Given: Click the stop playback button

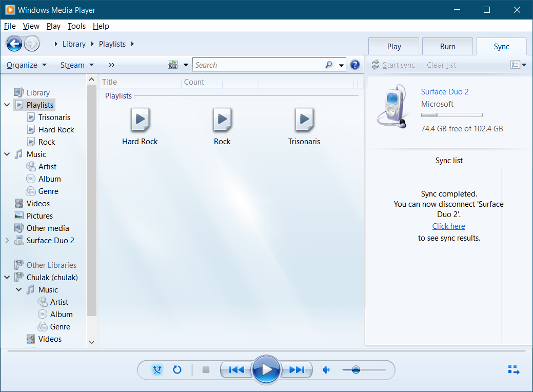Looking at the screenshot, I should [x=206, y=369].
